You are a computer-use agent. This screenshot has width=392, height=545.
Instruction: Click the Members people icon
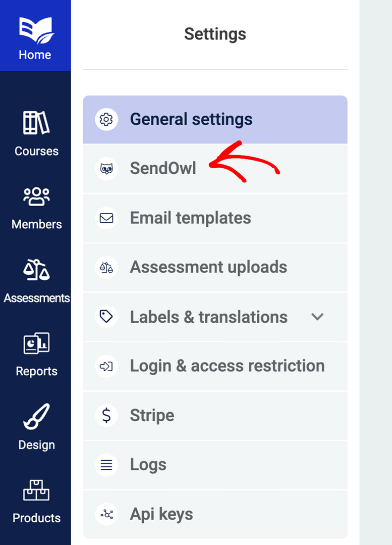35,196
